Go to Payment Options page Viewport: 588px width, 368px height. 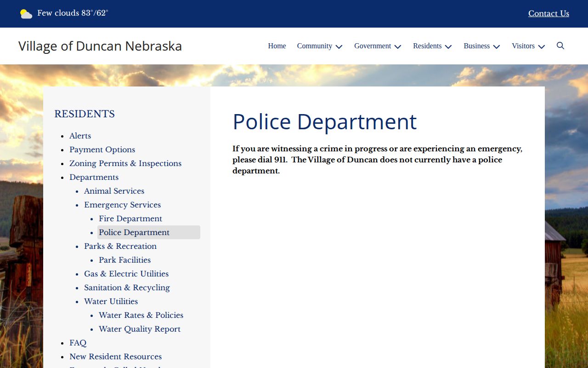[x=102, y=149]
